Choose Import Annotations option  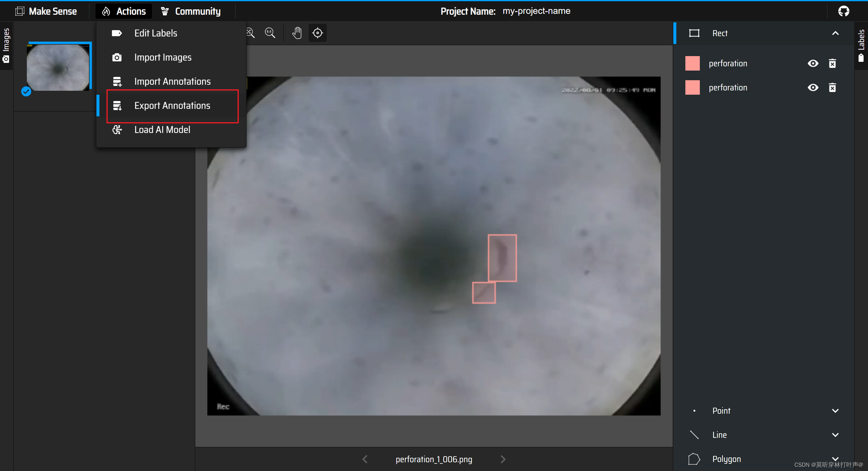point(171,81)
